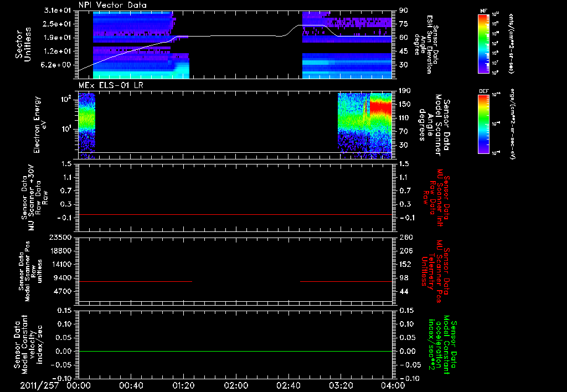Click the green Model Constant acceleration label
The image size is (567, 392).
(442, 345)
